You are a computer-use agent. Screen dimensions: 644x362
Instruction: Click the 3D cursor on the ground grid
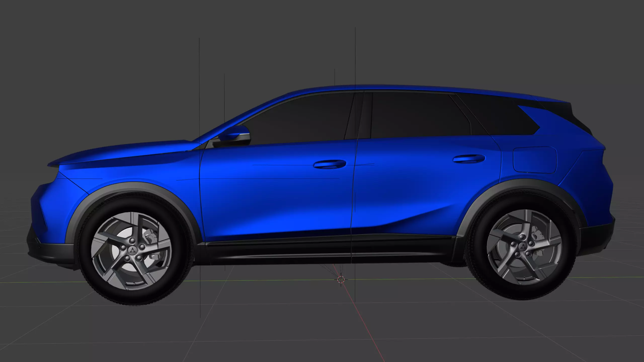(x=341, y=279)
